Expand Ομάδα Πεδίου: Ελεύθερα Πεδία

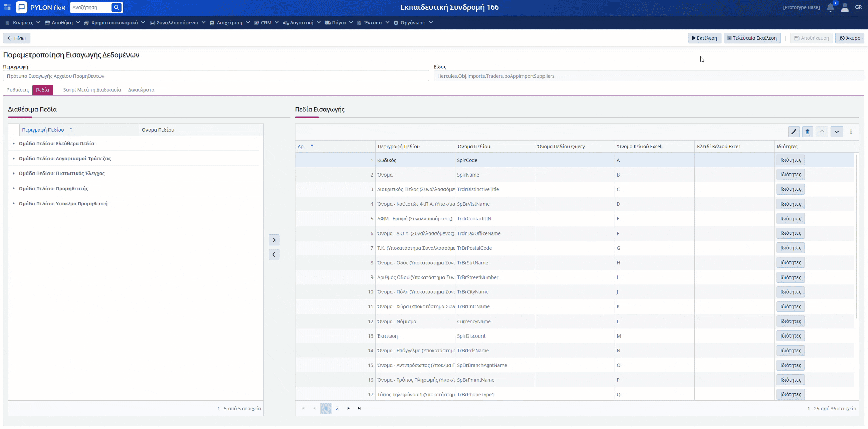coord(13,144)
